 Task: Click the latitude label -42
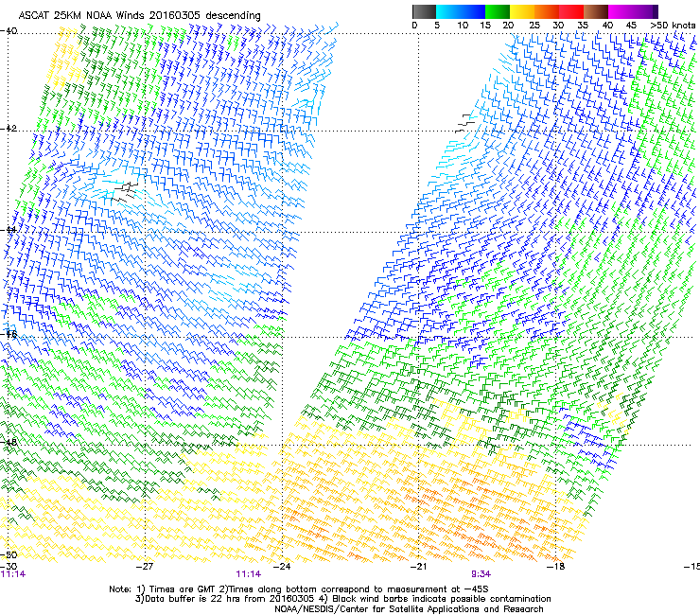pyautogui.click(x=9, y=128)
